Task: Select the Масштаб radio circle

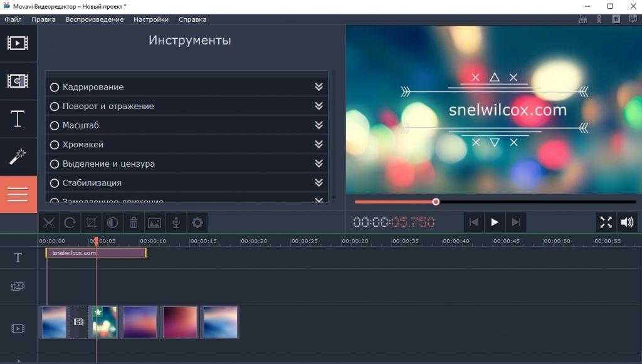Action: tap(55, 125)
